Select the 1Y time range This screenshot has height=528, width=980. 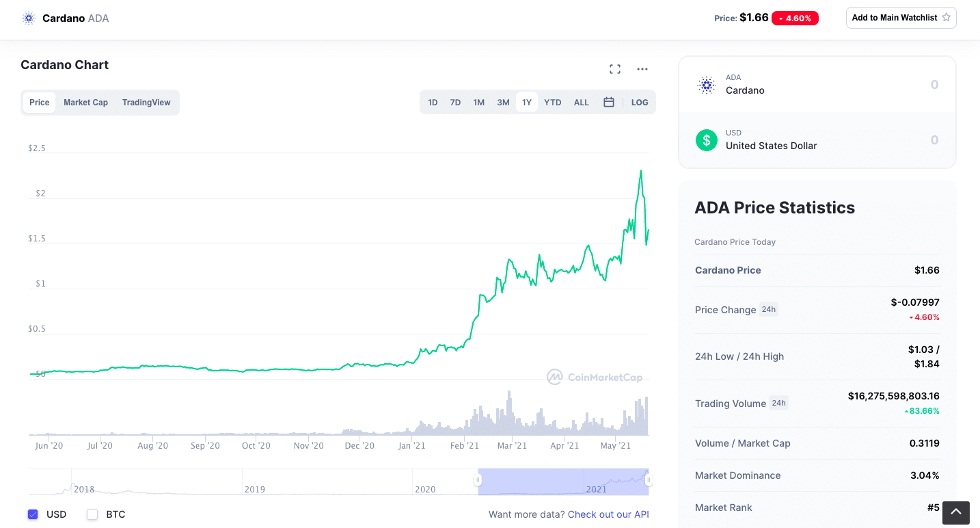(x=527, y=103)
